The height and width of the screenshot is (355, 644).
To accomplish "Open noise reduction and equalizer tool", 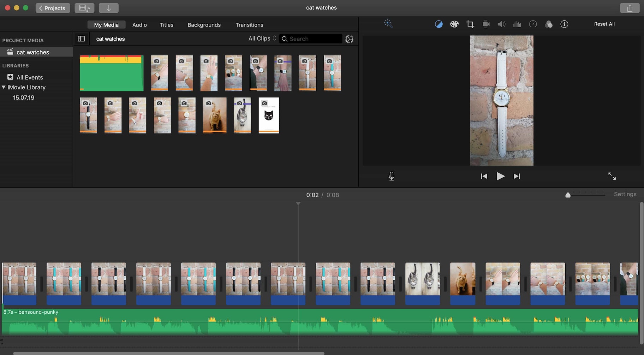I will (x=517, y=24).
